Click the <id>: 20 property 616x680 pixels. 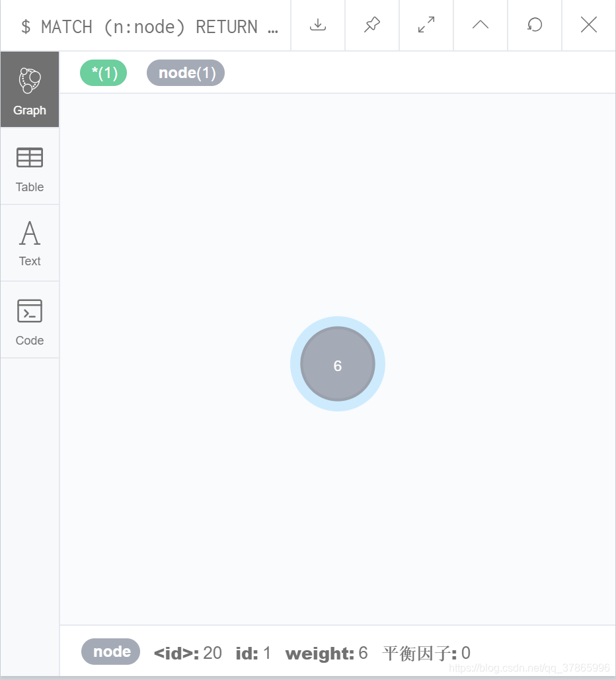click(188, 653)
